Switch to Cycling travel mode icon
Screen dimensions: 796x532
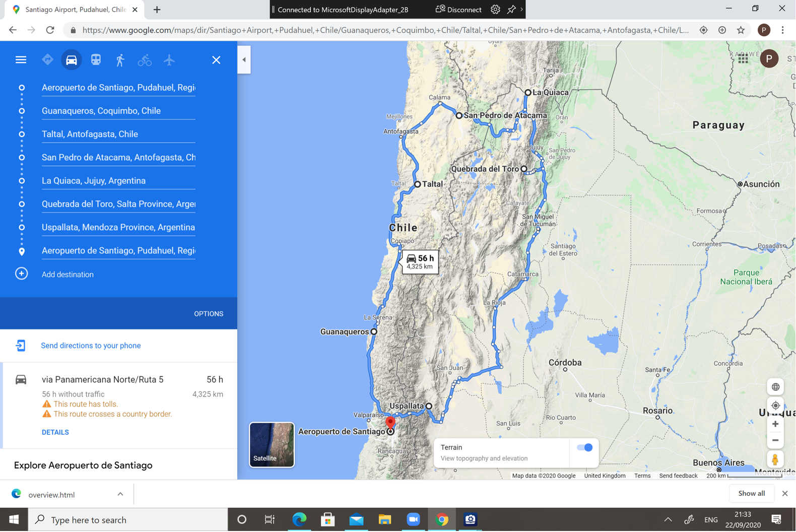145,60
